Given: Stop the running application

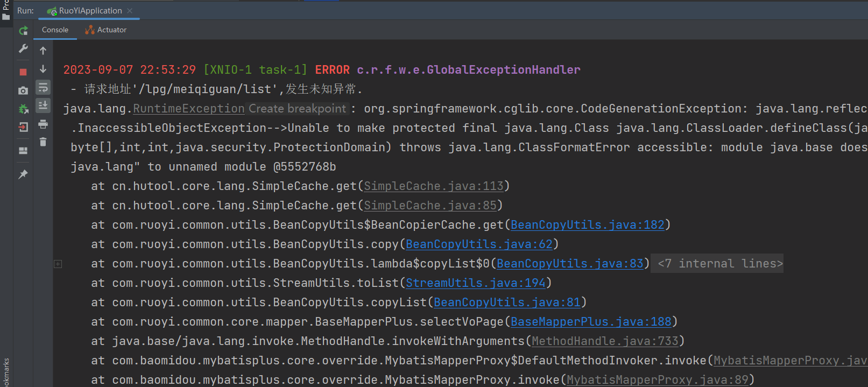Looking at the screenshot, I should coord(23,72).
